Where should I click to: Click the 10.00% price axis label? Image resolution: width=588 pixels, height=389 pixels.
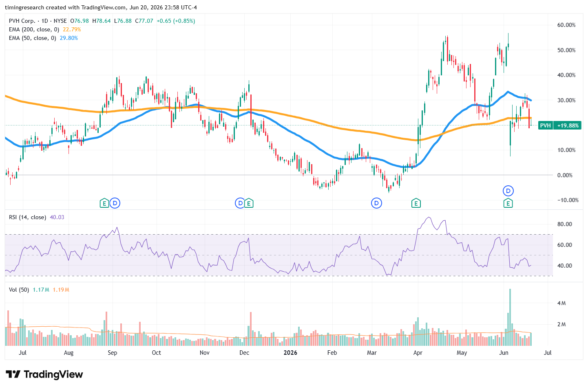point(567,150)
